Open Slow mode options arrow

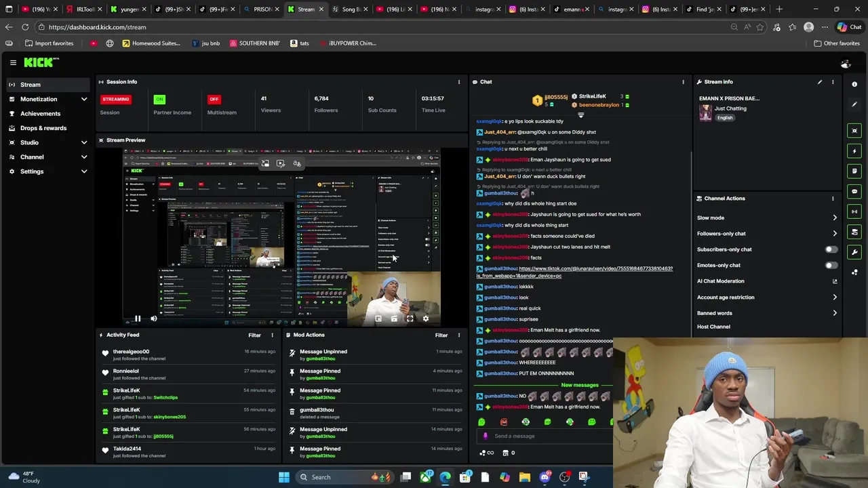[835, 218]
